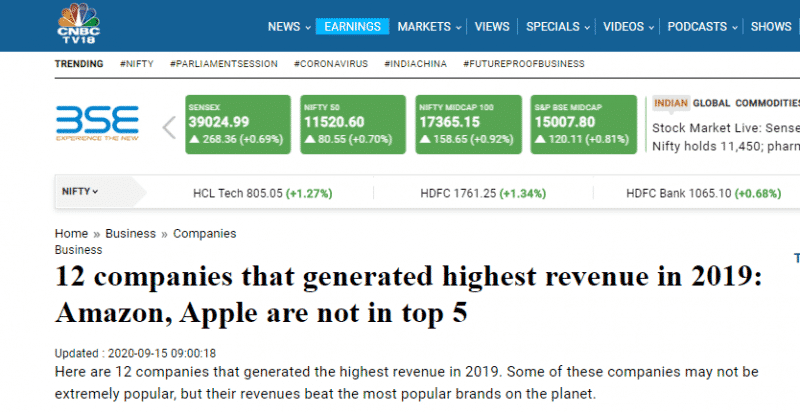Open the Nifty 50 index card

coord(353,124)
